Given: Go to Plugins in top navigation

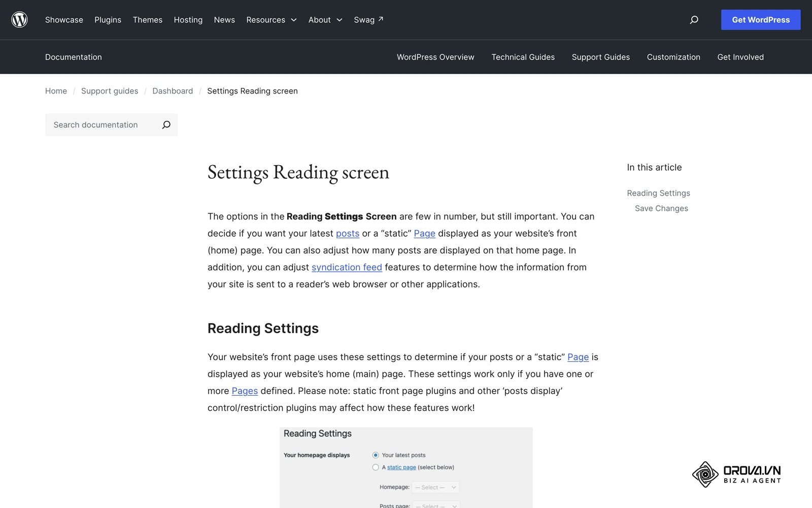Looking at the screenshot, I should coord(108,20).
